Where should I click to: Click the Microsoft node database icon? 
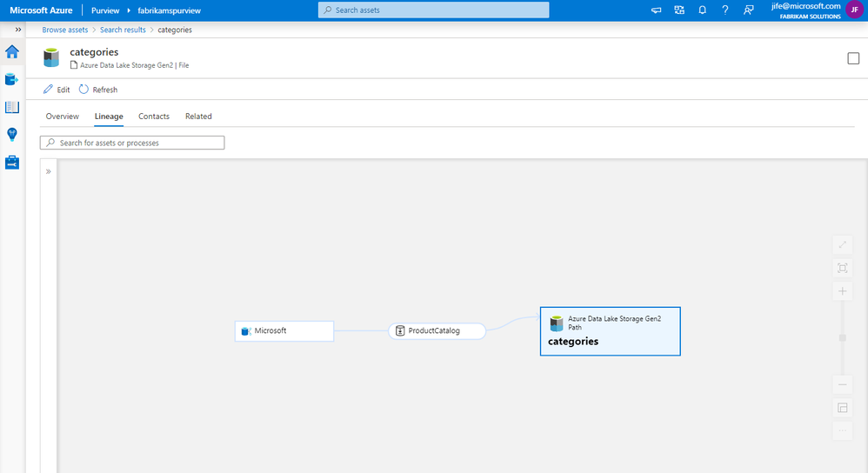246,331
